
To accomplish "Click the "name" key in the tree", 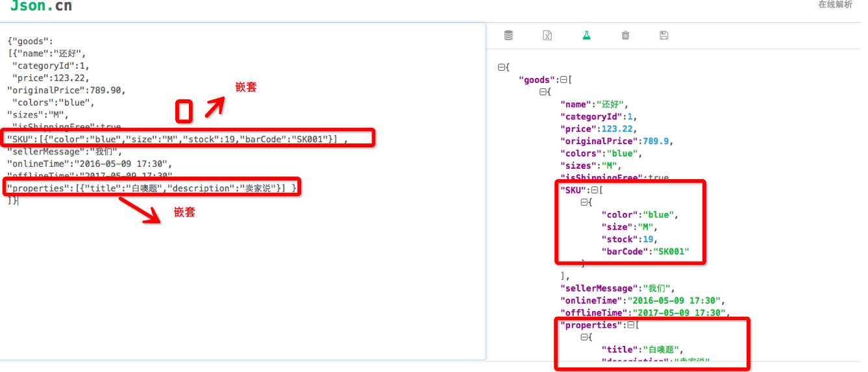I will pos(576,104).
